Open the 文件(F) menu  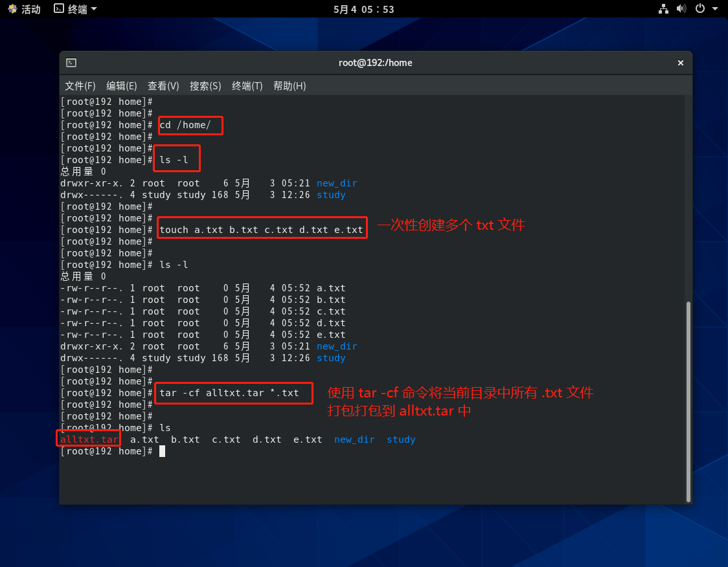pos(80,86)
